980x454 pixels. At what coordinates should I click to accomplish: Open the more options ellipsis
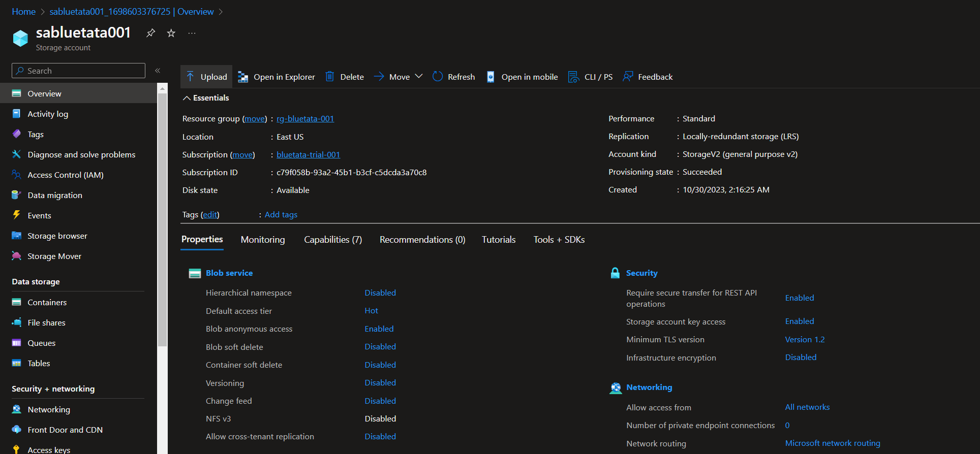192,33
